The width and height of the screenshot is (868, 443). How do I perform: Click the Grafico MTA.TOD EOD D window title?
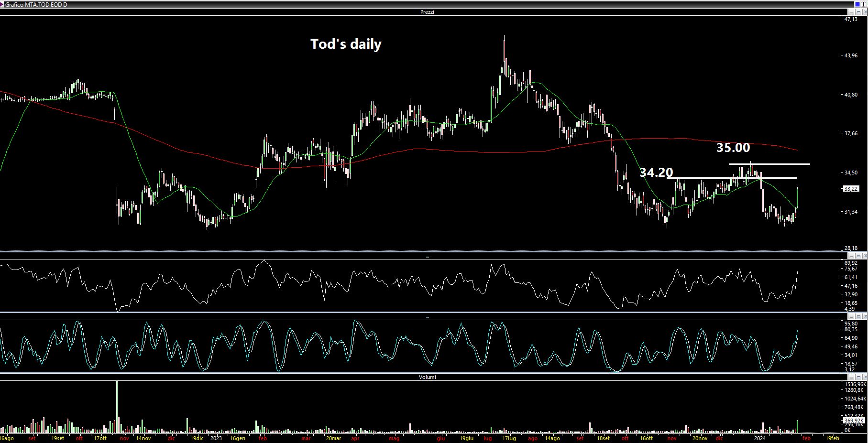(36, 4)
